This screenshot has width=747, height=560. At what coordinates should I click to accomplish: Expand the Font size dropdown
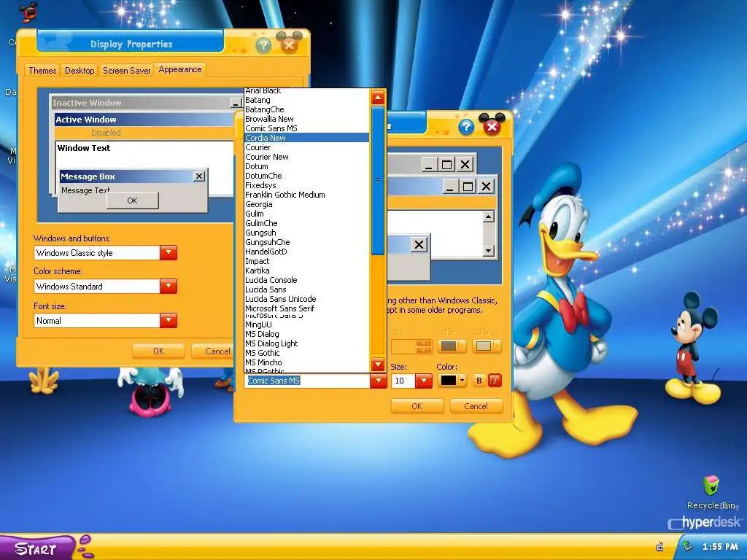[169, 321]
